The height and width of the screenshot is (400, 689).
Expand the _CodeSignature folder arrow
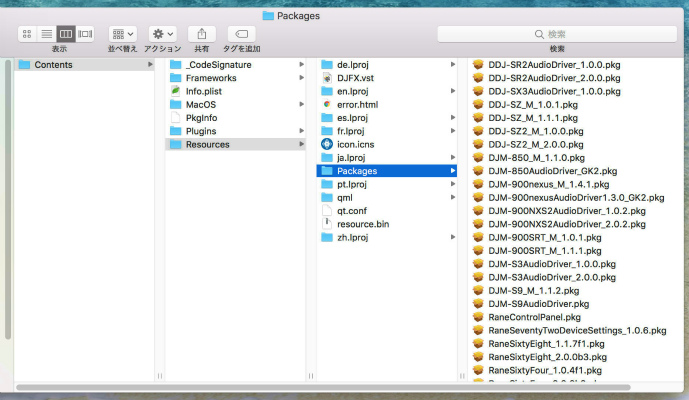click(301, 65)
